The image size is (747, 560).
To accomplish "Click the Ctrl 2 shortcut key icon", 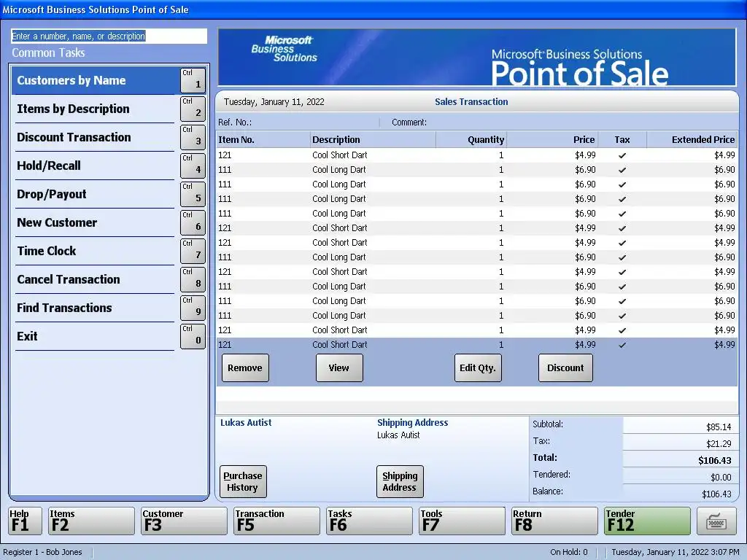I will pos(193,109).
